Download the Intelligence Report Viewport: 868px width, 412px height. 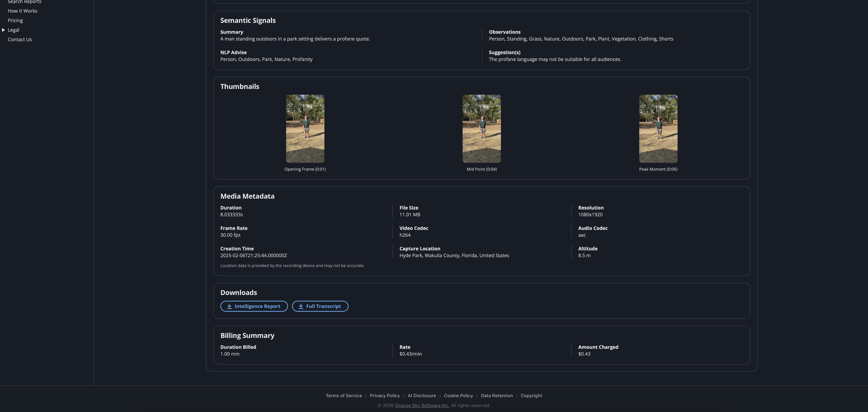pos(254,306)
